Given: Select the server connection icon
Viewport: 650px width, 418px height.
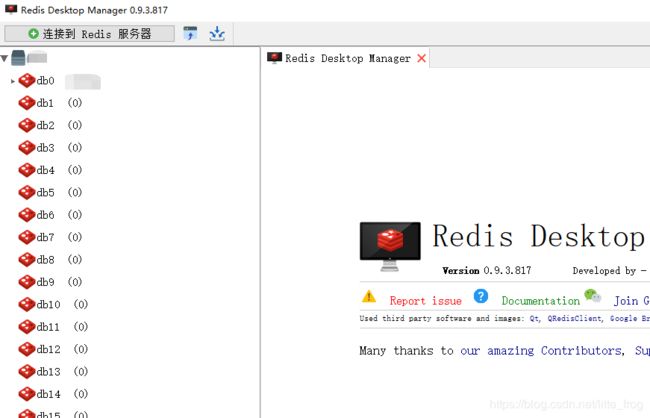Looking at the screenshot, I should [x=18, y=58].
